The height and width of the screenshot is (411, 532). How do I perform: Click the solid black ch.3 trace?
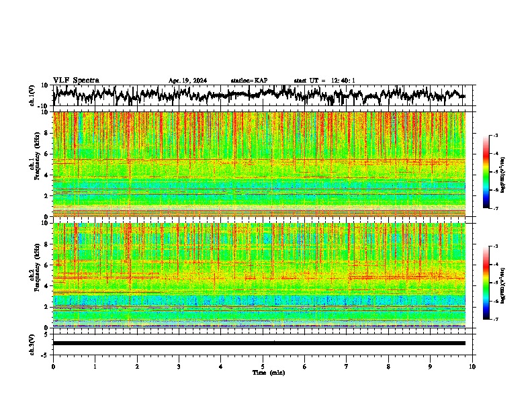[259, 343]
